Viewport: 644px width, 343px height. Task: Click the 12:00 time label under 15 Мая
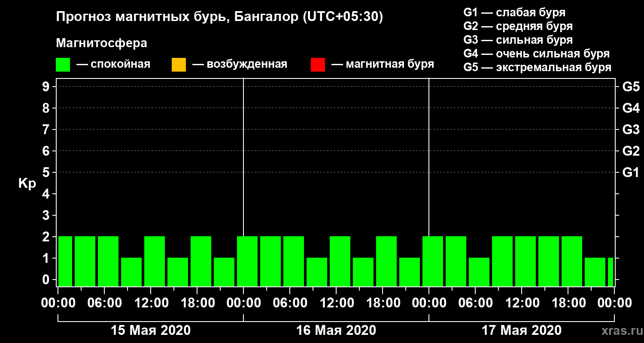(151, 303)
